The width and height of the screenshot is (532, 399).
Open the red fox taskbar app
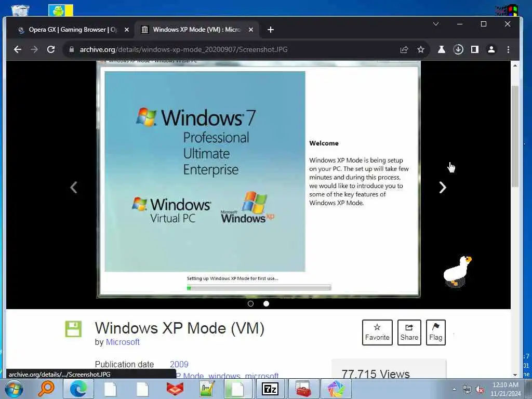click(175, 389)
